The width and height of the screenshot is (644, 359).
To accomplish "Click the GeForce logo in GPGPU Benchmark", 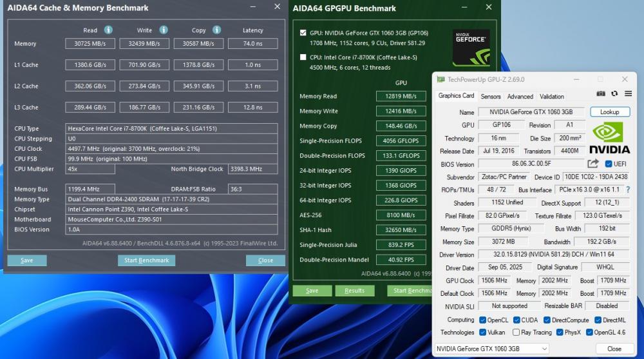I will (471, 48).
